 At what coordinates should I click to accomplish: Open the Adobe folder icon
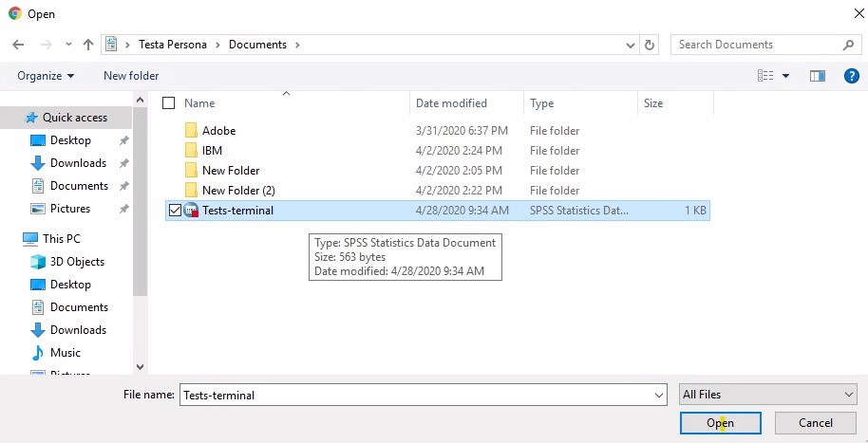[191, 131]
